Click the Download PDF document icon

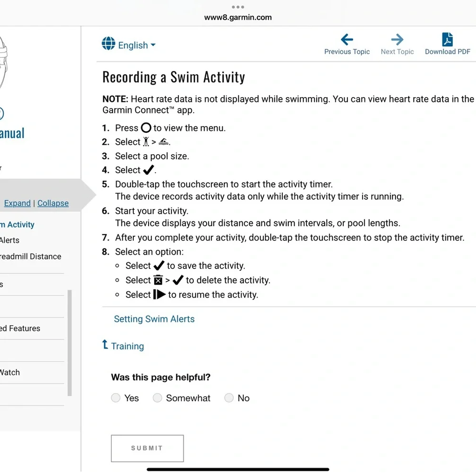tap(447, 40)
